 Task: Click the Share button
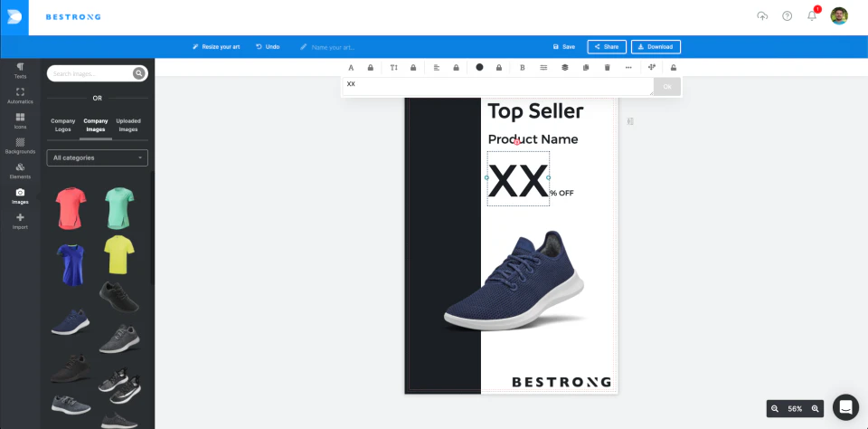(x=607, y=47)
